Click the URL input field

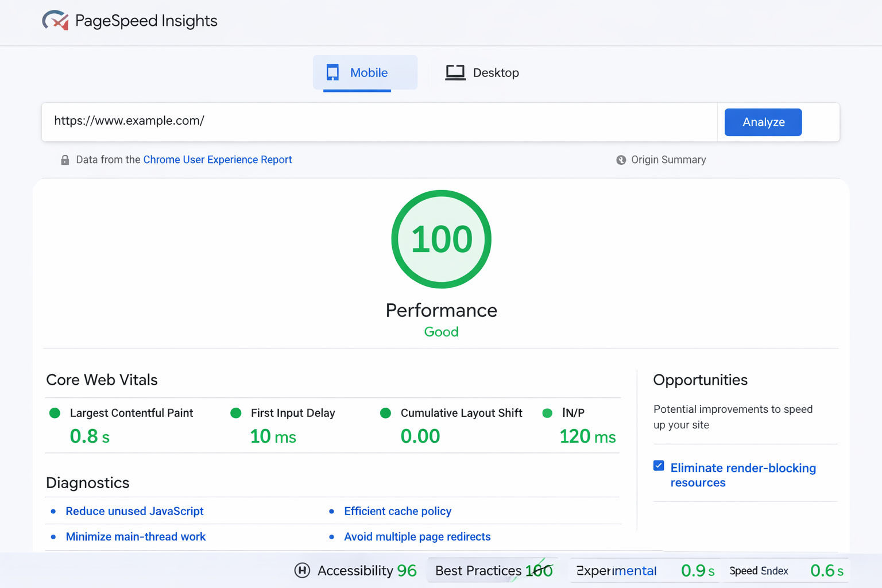pyautogui.click(x=379, y=122)
